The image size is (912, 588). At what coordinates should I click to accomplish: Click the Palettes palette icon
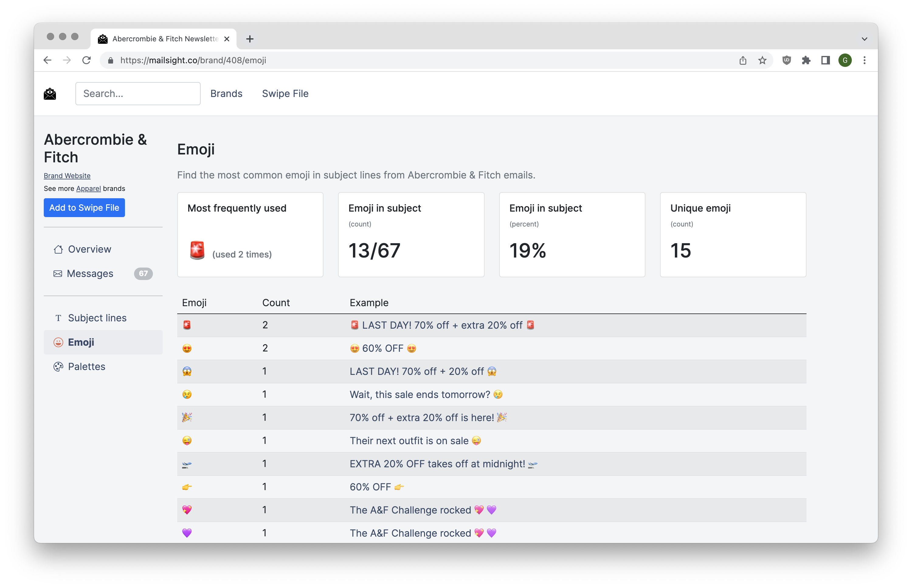pyautogui.click(x=58, y=367)
